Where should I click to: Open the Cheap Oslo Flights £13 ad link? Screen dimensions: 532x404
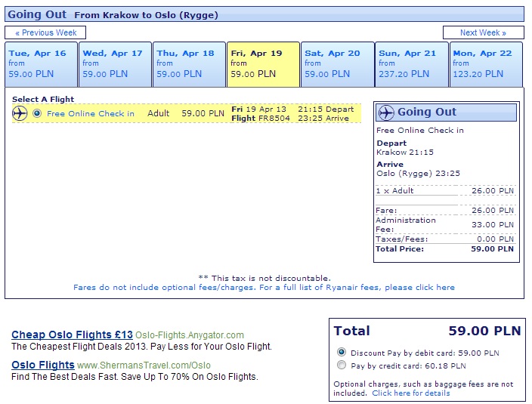[x=72, y=335]
